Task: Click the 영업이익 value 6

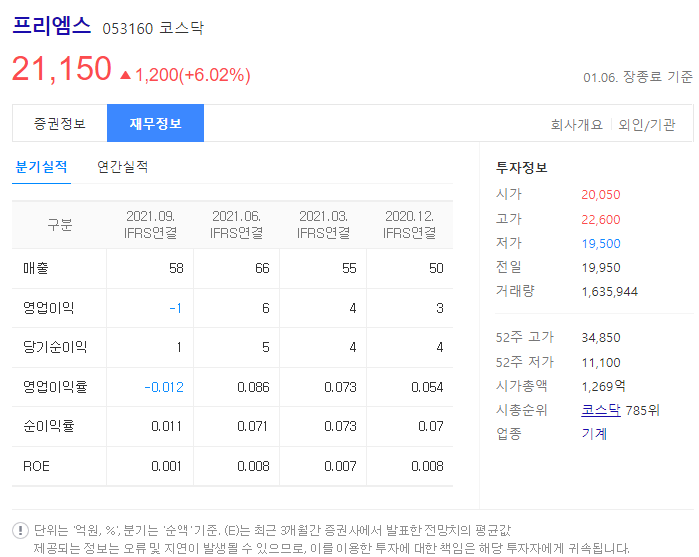Action: 266,308
